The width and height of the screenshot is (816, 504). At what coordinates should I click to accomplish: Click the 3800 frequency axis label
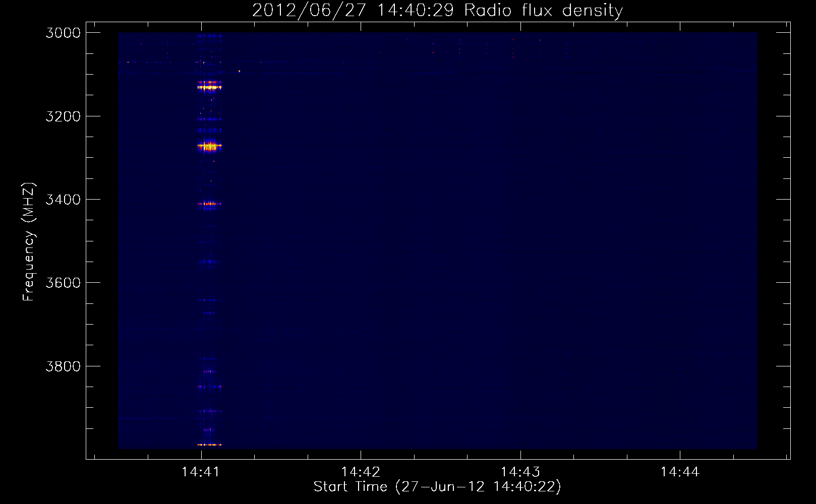click(63, 366)
